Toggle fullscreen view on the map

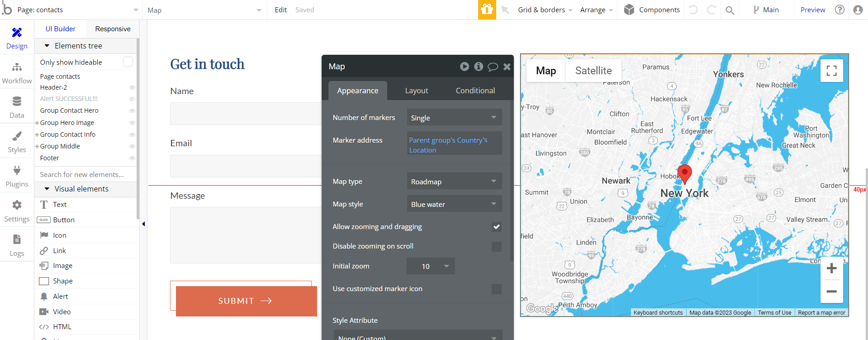(x=831, y=71)
